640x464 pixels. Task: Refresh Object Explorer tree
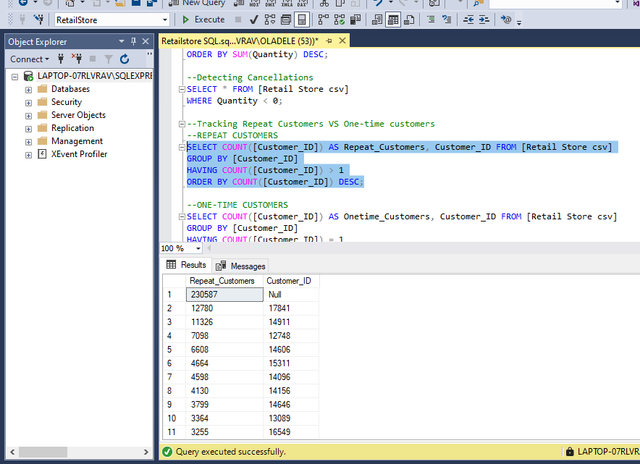pyautogui.click(x=124, y=59)
